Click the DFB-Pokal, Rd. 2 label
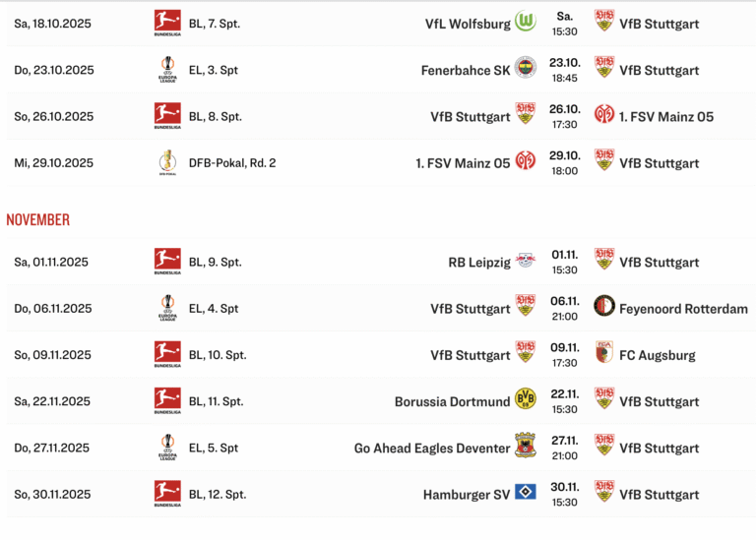756x540 pixels. 232,163
